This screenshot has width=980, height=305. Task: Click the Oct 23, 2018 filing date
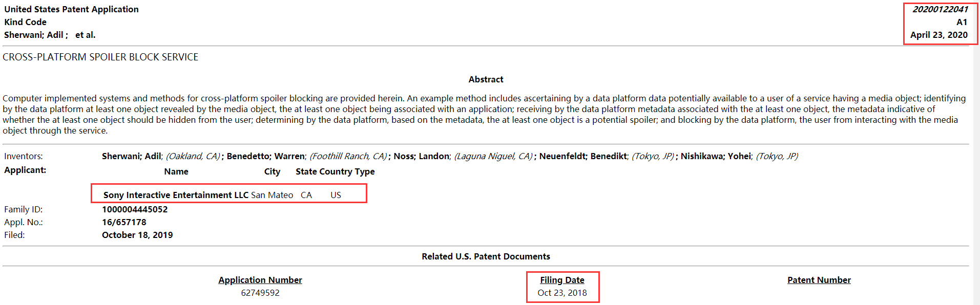[562, 293]
